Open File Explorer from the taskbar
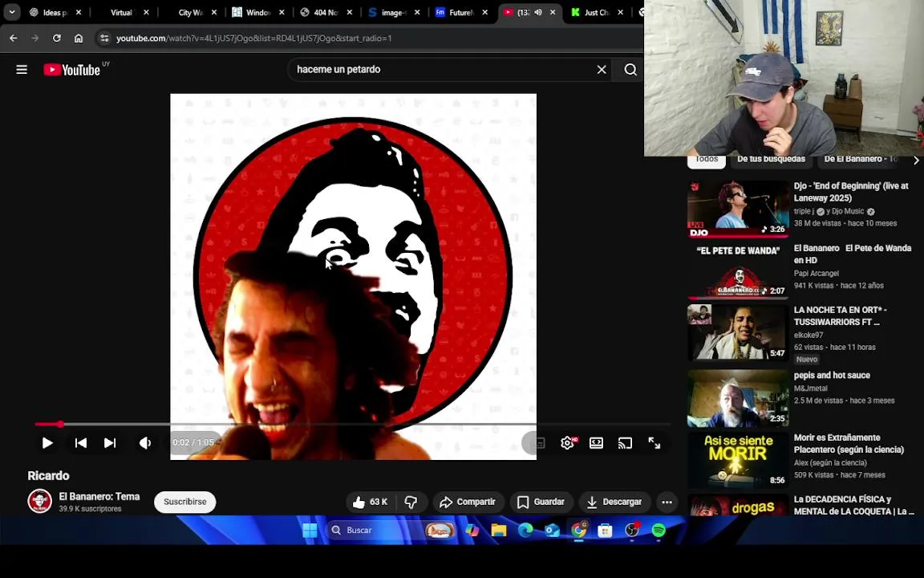Viewport: 924px width, 578px height. pyautogui.click(x=499, y=530)
